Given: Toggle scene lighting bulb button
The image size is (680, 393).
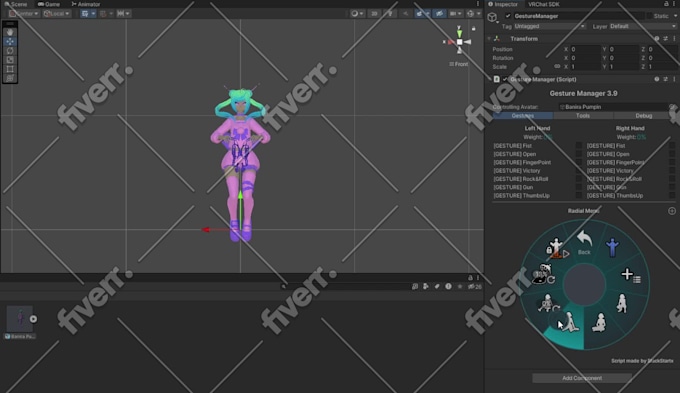Looking at the screenshot, I should point(390,13).
